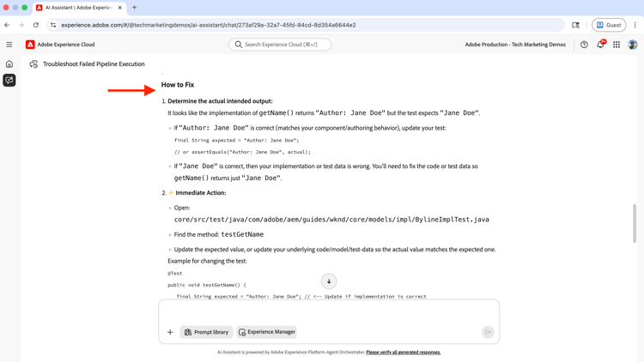Open the Help question mark icon
Image resolution: width=644 pixels, height=362 pixels.
click(584, 45)
